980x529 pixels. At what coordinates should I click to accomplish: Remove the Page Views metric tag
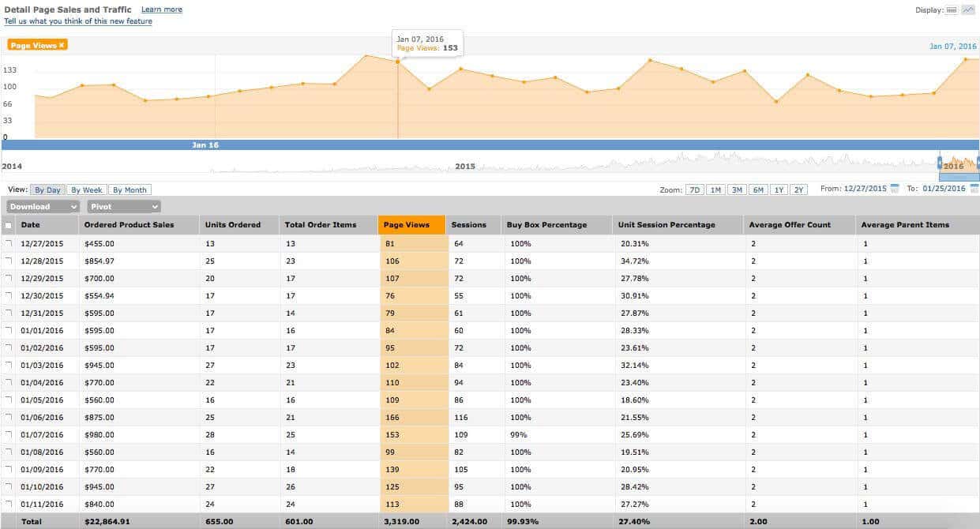click(x=63, y=45)
